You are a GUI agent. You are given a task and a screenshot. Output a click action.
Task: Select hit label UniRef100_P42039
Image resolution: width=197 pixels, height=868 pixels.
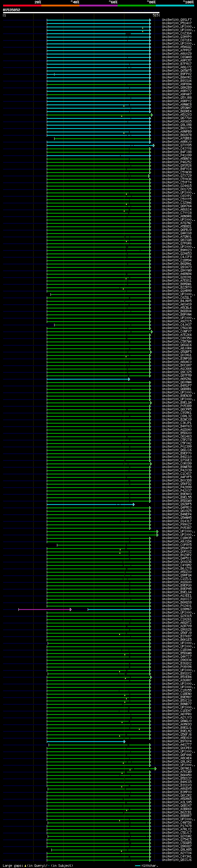(177, 470)
